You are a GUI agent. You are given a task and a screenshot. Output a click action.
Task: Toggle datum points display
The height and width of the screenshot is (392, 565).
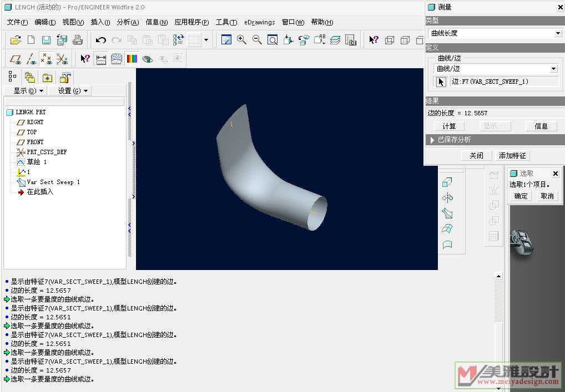click(x=47, y=59)
